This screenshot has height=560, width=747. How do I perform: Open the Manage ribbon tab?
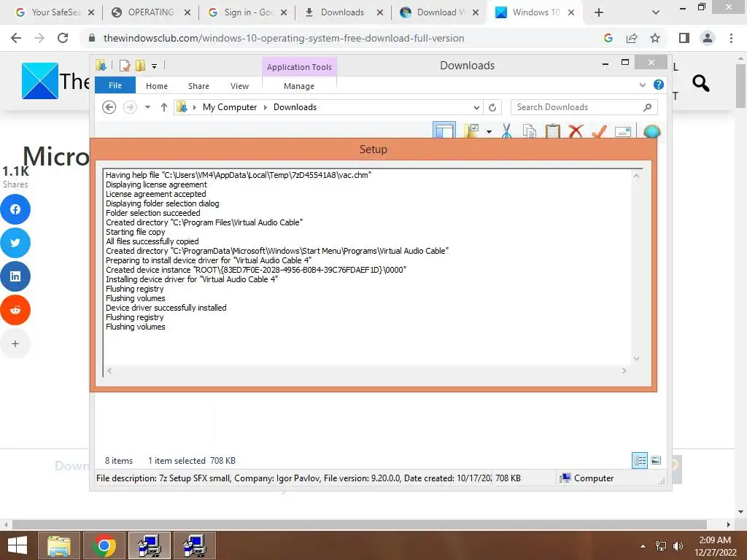pyautogui.click(x=299, y=86)
